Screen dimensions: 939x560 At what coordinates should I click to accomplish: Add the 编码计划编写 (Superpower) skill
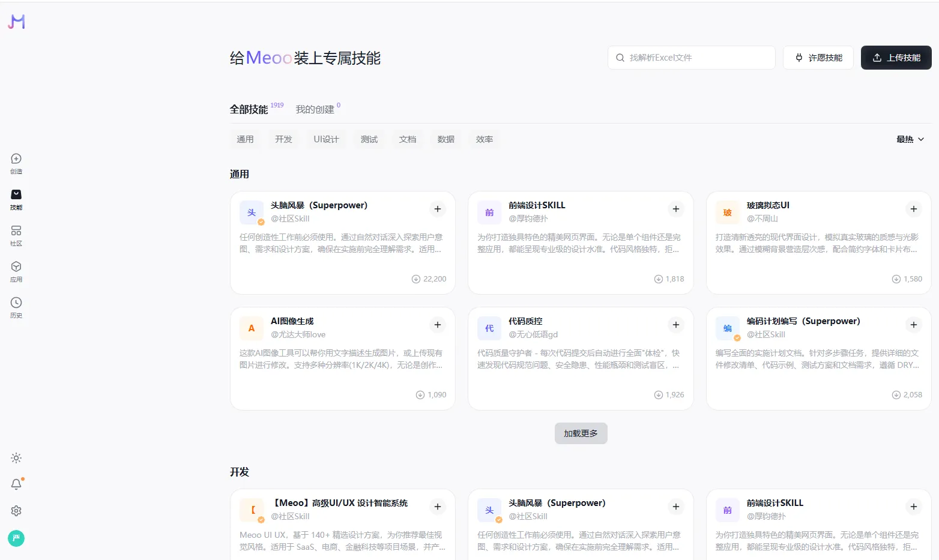pyautogui.click(x=914, y=325)
